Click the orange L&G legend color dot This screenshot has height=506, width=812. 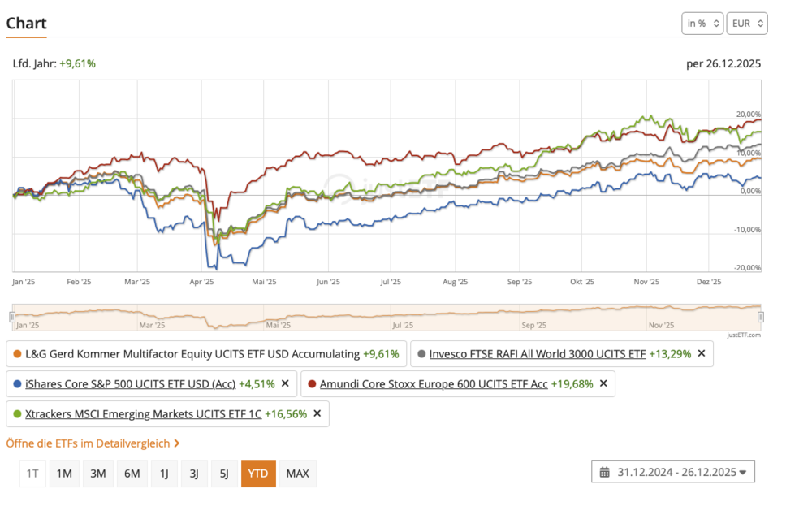click(17, 354)
